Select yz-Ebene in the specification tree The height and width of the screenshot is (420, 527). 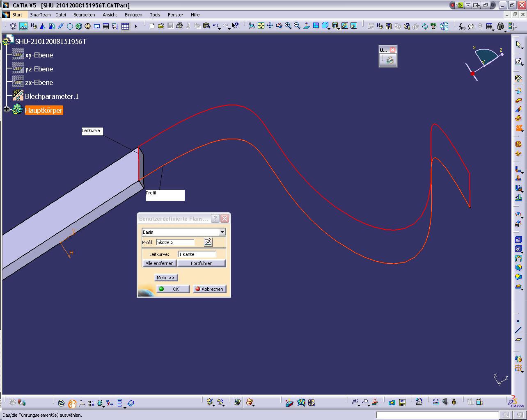pyautogui.click(x=39, y=69)
